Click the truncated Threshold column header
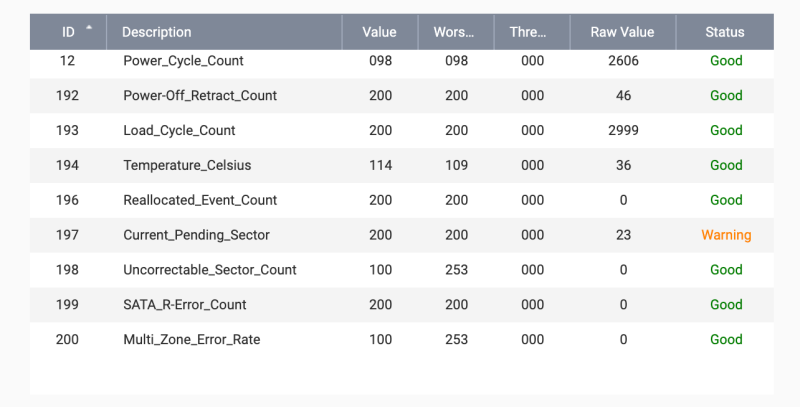Viewport: 800px width, 407px height. [532, 32]
